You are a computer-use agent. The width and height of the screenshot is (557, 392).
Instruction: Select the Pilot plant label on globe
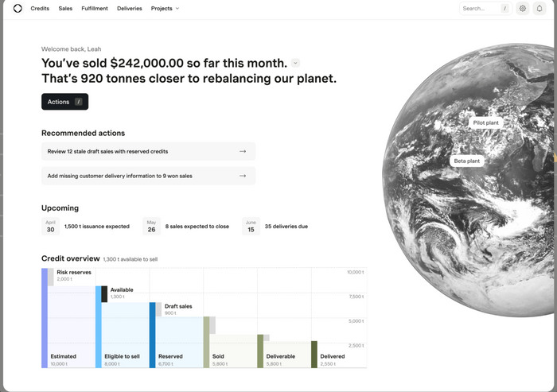(485, 122)
